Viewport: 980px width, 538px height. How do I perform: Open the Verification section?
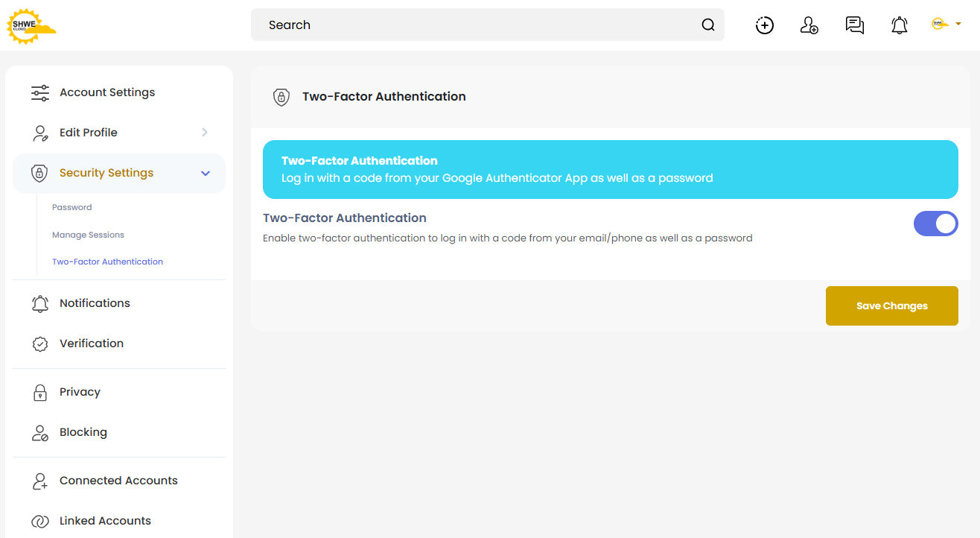(119, 344)
